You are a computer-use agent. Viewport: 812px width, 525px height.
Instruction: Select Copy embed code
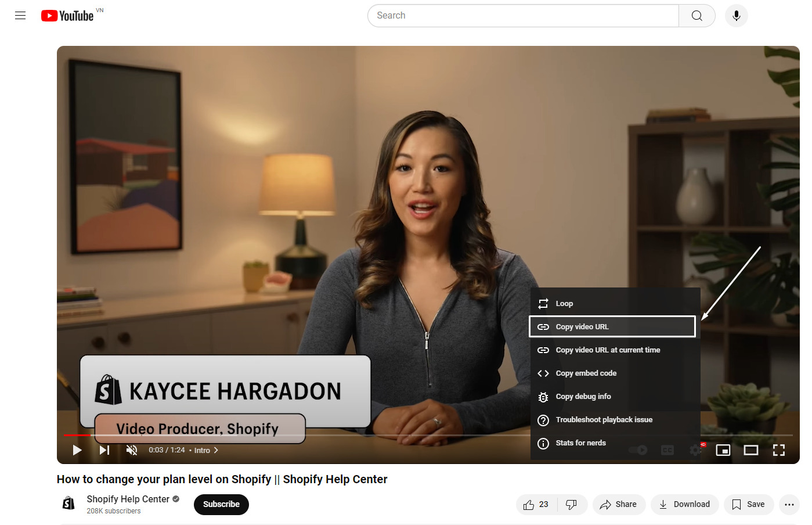tap(615, 373)
